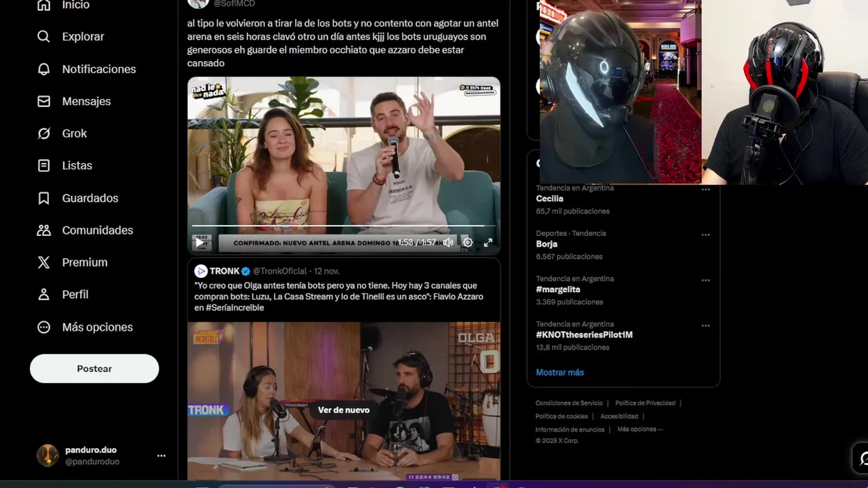
Task: Open more options for #KNOTtheseriesPilot1M
Action: [x=705, y=325]
